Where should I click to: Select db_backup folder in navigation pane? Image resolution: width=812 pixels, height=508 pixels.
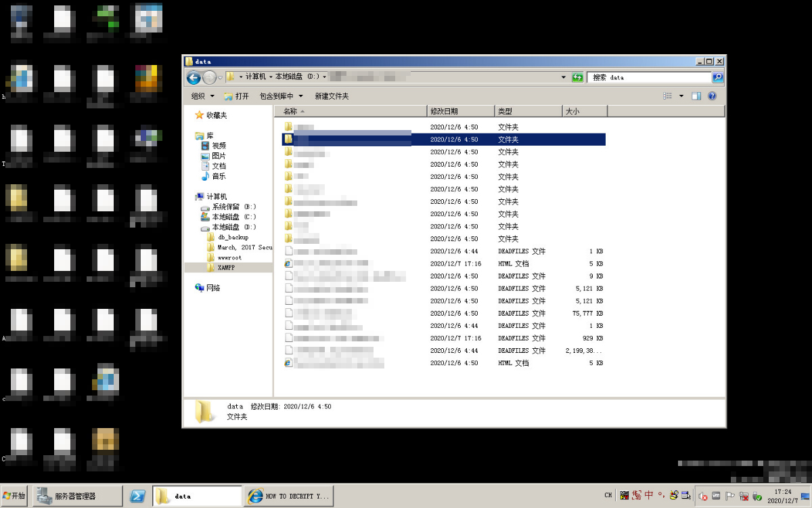(233, 237)
